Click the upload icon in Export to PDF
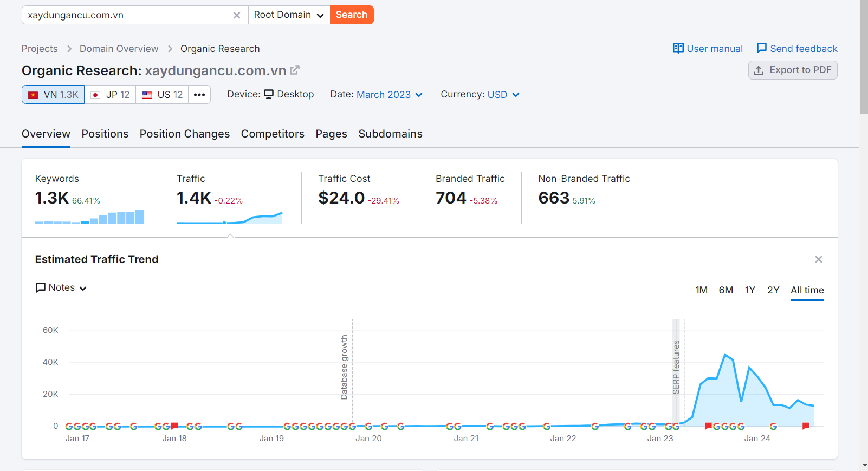Screen dimensions: 868x471 [x=759, y=70]
